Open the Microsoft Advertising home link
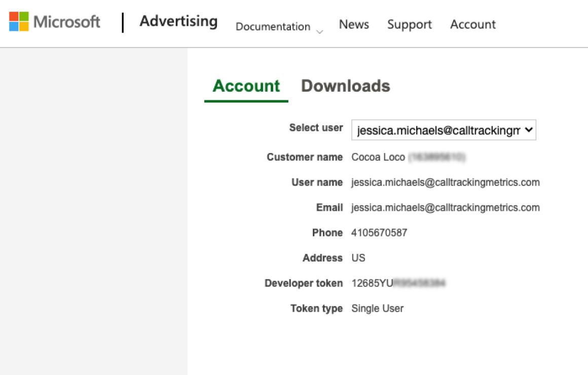This screenshot has width=588, height=375. 178,21
